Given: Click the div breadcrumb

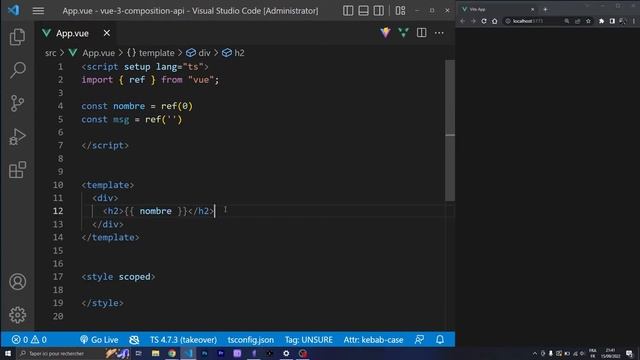Looking at the screenshot, I should point(204,53).
